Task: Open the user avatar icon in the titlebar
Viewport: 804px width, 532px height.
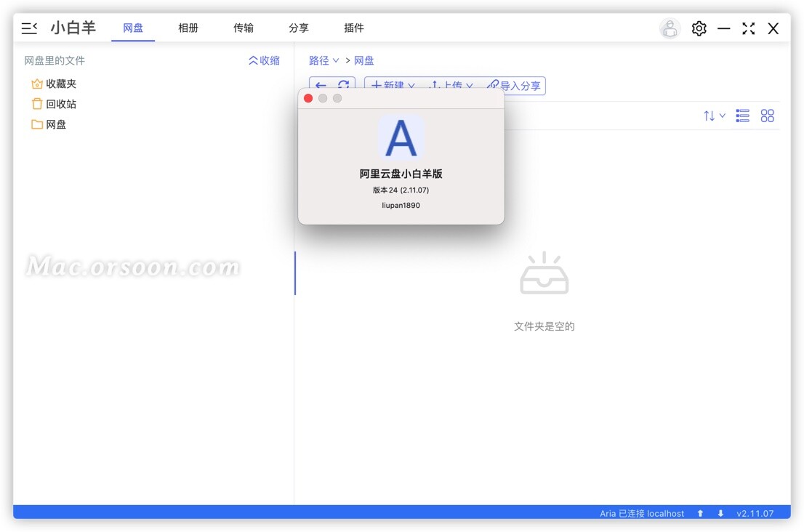Action: click(670, 28)
